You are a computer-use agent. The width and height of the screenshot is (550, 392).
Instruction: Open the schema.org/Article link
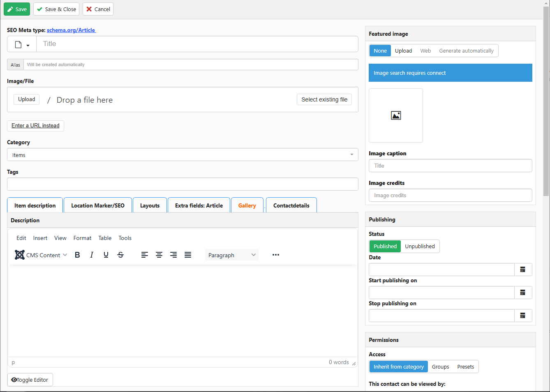point(71,30)
